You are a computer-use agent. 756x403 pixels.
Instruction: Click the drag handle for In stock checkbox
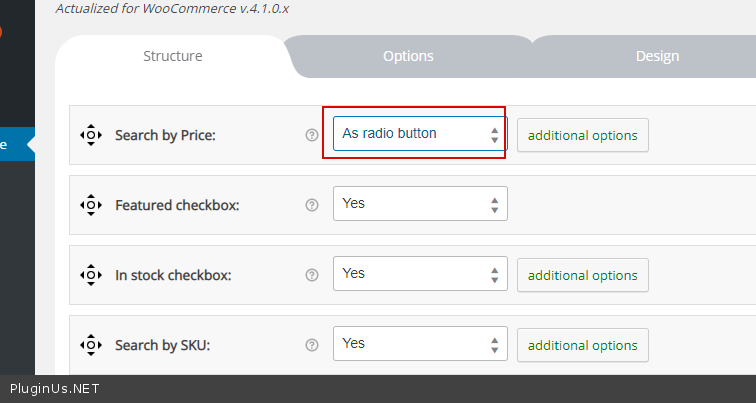tap(91, 275)
